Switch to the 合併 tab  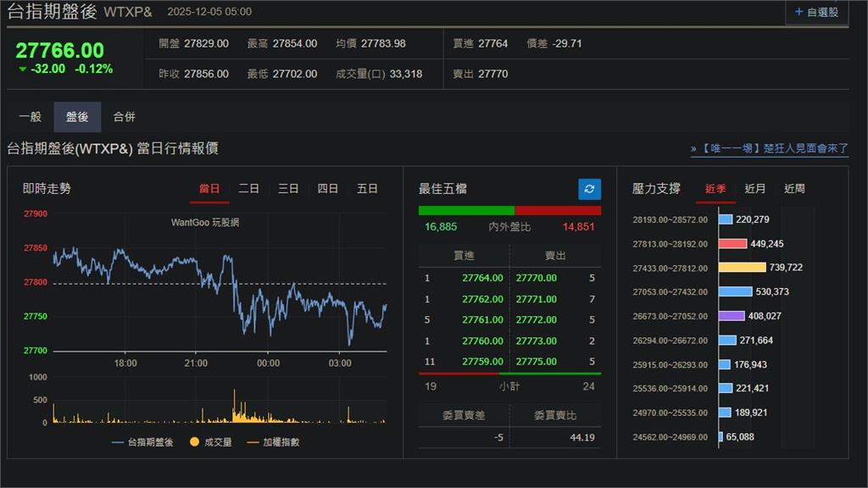(125, 116)
